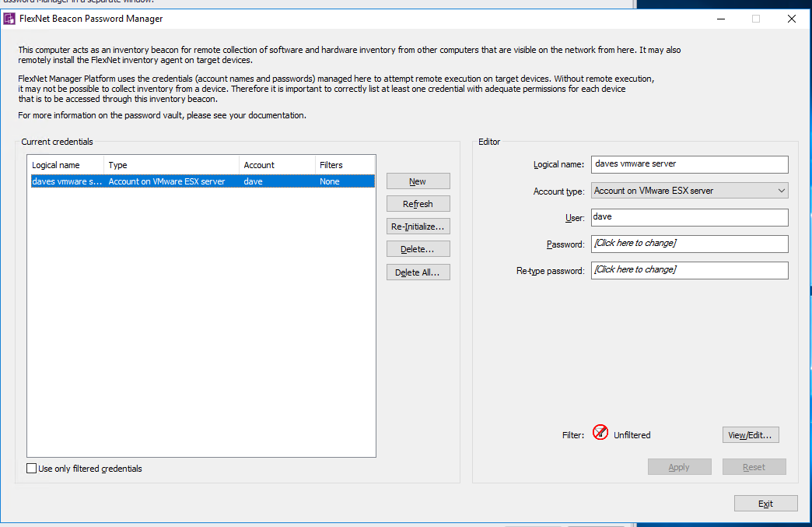Click the 'Unfiltered' filter status text
Image resolution: width=812 pixels, height=527 pixels.
pos(632,435)
